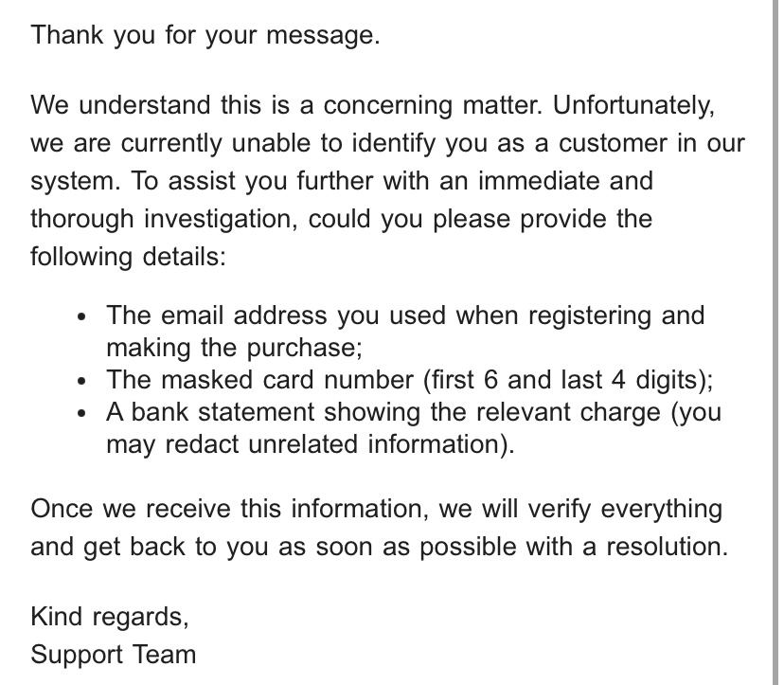Viewport: 784px width, 685px height.
Task: Click the words "masked card number"
Action: (286, 380)
